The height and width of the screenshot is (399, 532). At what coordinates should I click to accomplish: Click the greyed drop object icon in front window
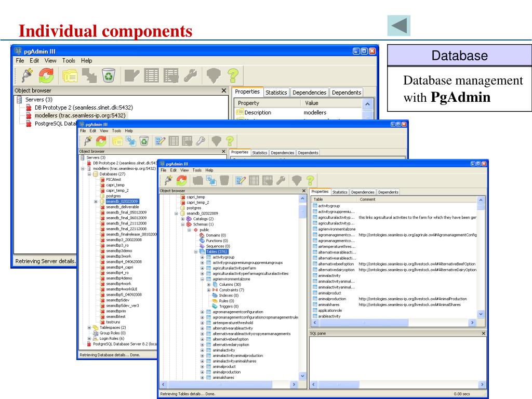224,180
